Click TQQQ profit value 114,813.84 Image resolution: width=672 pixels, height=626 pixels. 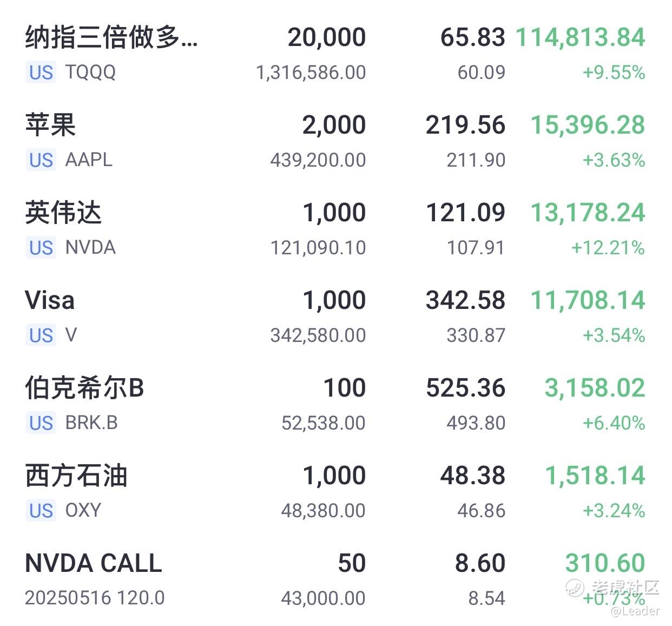(x=580, y=38)
